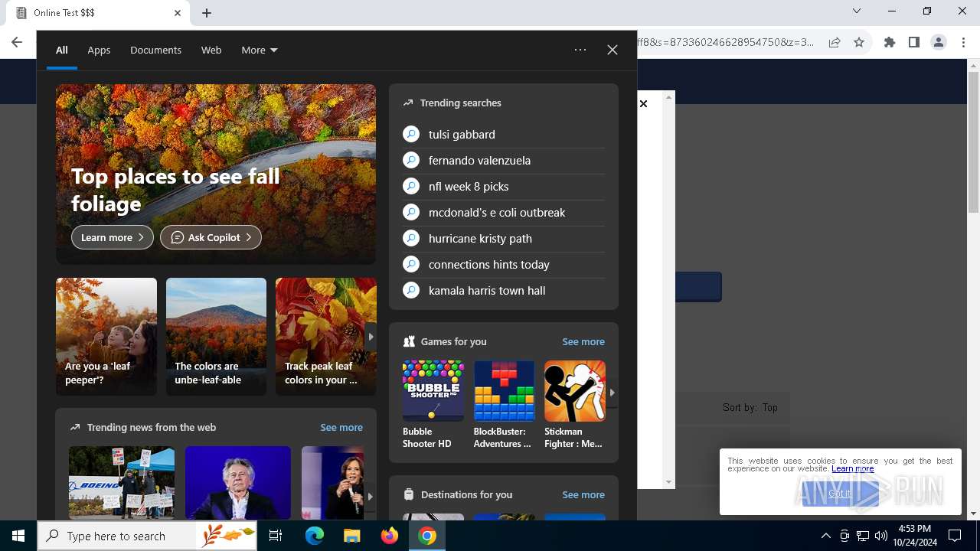Advance the foliage cards carousel arrow
The width and height of the screenshot is (980, 551).
tap(371, 337)
